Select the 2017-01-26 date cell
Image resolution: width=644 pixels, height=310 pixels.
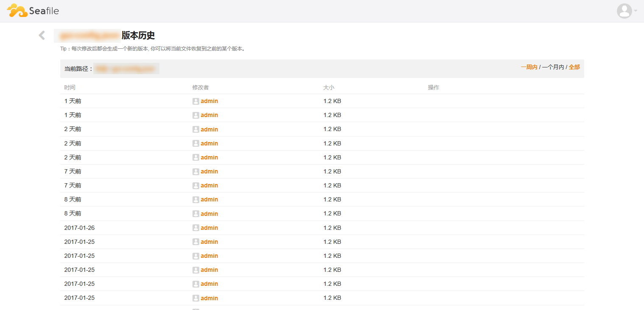tap(79, 228)
